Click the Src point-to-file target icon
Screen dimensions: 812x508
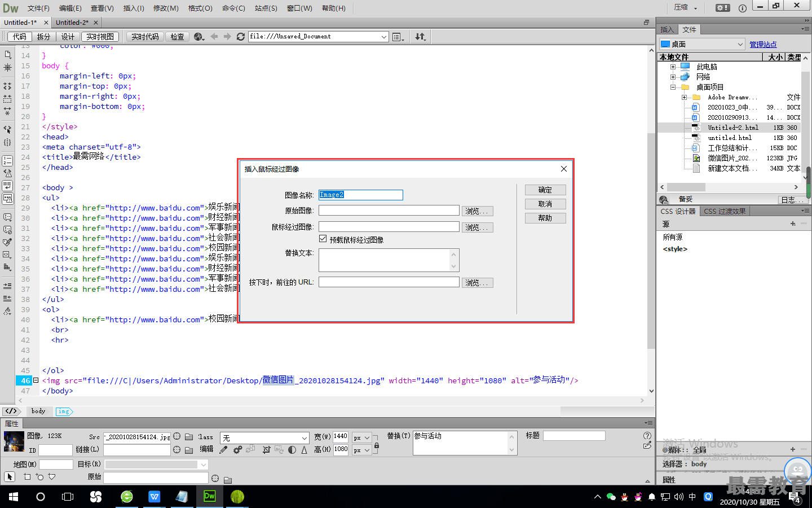(x=177, y=437)
